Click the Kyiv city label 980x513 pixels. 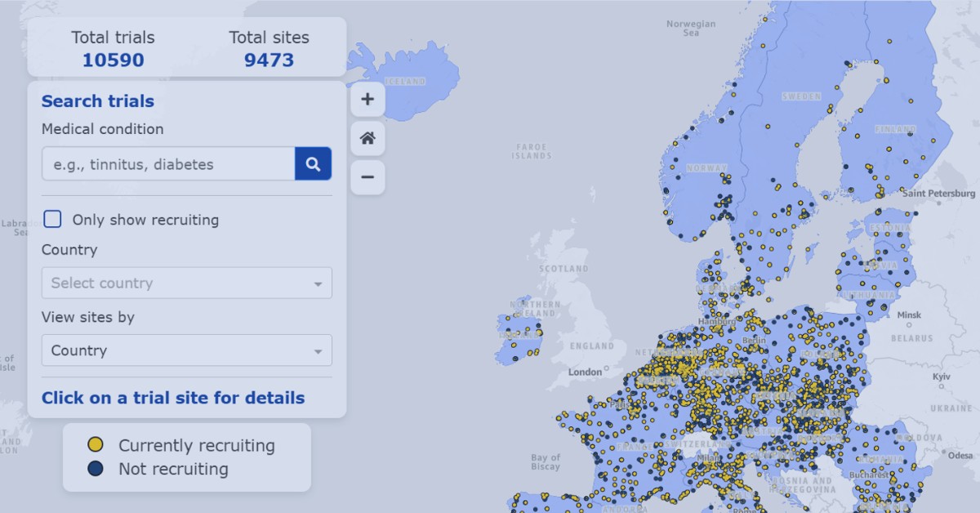(x=942, y=377)
